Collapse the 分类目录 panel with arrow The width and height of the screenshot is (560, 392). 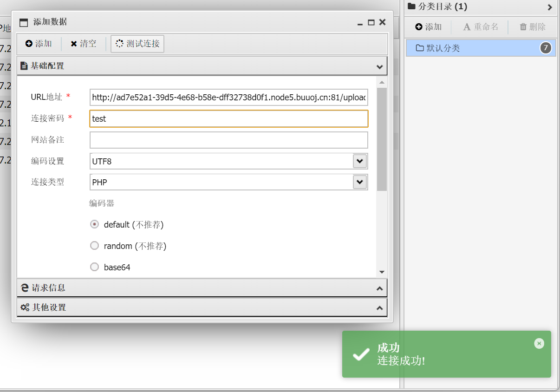tap(550, 7)
